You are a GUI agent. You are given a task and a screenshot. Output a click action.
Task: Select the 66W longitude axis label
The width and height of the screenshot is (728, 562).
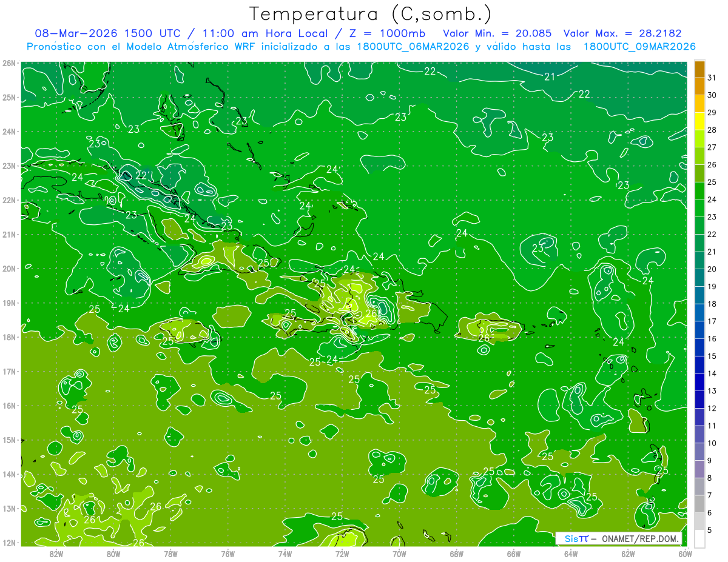[513, 554]
